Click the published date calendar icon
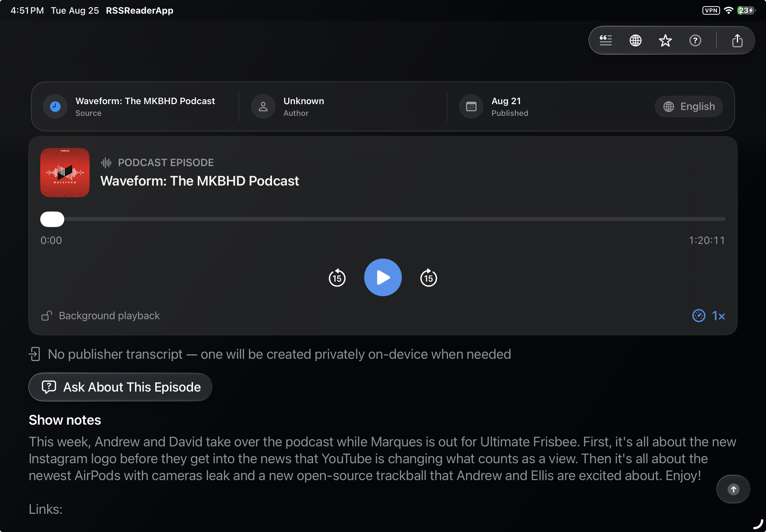766x532 pixels. click(x=471, y=107)
